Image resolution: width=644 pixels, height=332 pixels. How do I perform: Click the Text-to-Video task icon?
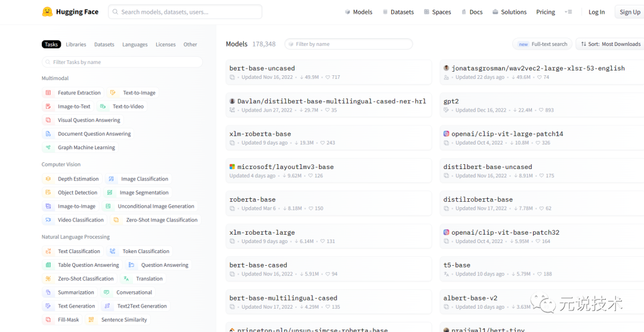(x=103, y=106)
